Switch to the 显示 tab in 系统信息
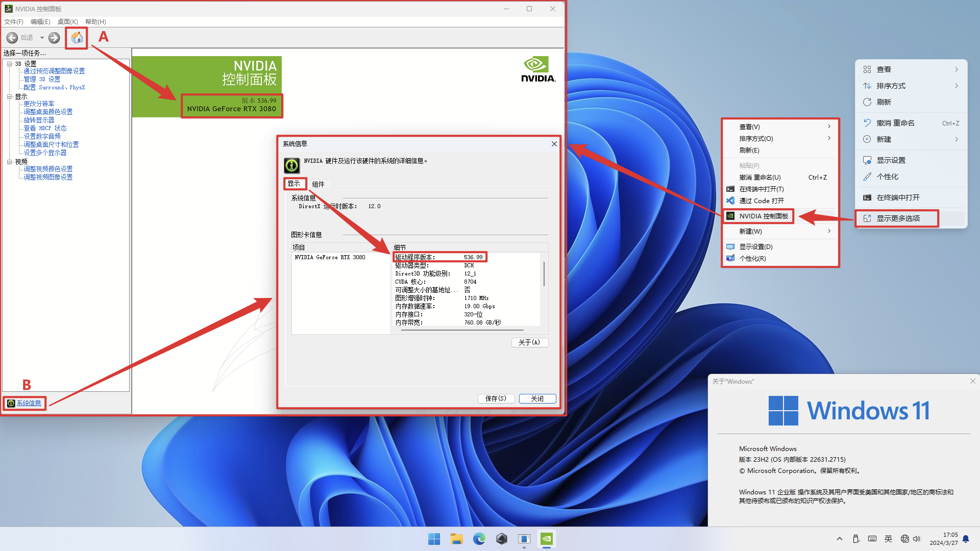 [294, 184]
